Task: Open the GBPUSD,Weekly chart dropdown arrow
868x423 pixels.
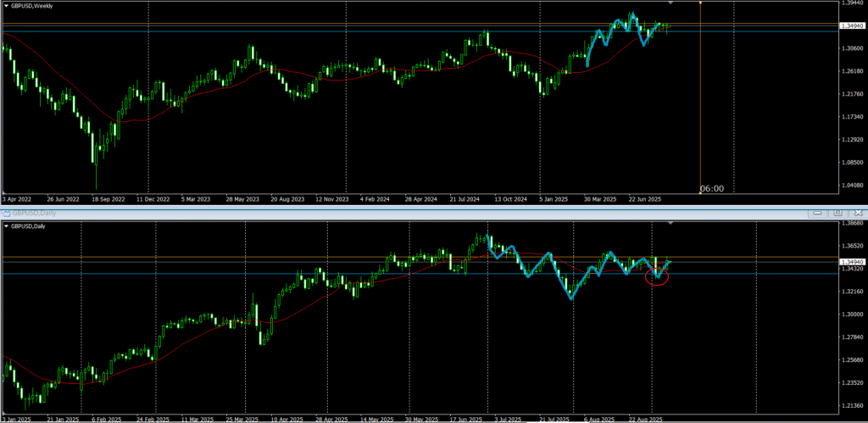Action: 6,6
